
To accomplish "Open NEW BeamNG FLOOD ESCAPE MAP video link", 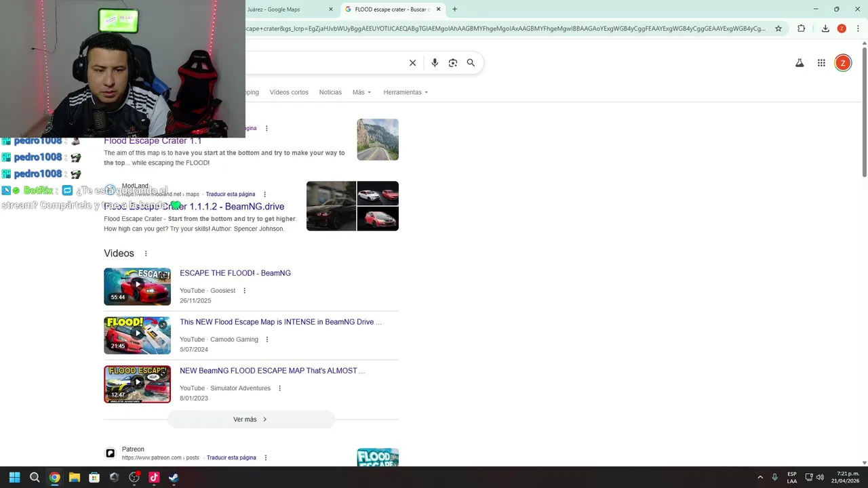I will 272,371.
